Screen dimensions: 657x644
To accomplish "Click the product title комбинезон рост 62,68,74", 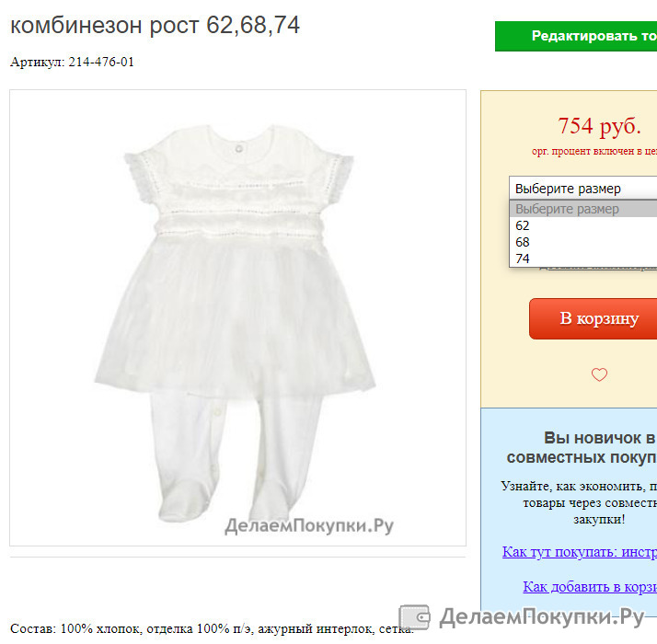I will pyautogui.click(x=155, y=25).
